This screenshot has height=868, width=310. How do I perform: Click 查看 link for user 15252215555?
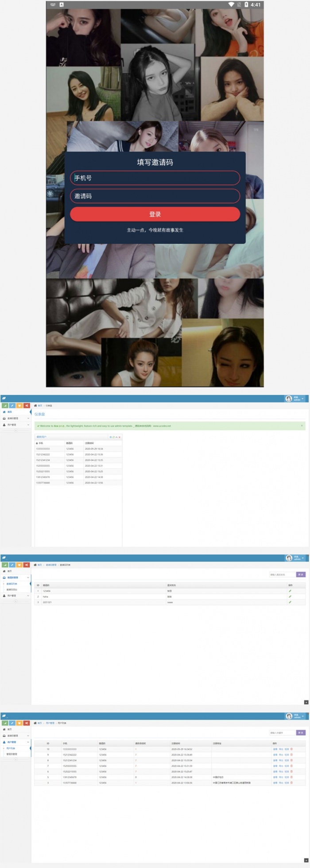tap(275, 771)
